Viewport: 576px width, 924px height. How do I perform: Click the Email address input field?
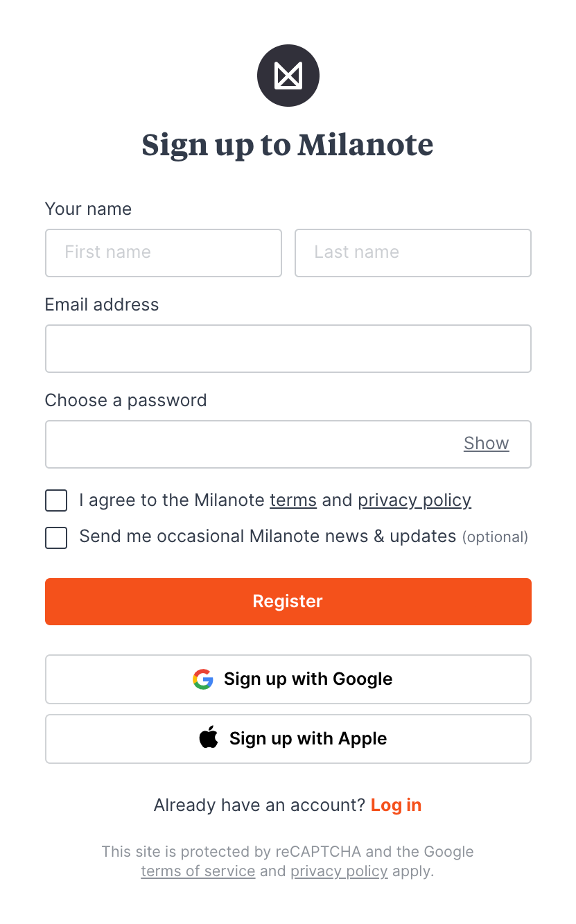[x=288, y=348]
